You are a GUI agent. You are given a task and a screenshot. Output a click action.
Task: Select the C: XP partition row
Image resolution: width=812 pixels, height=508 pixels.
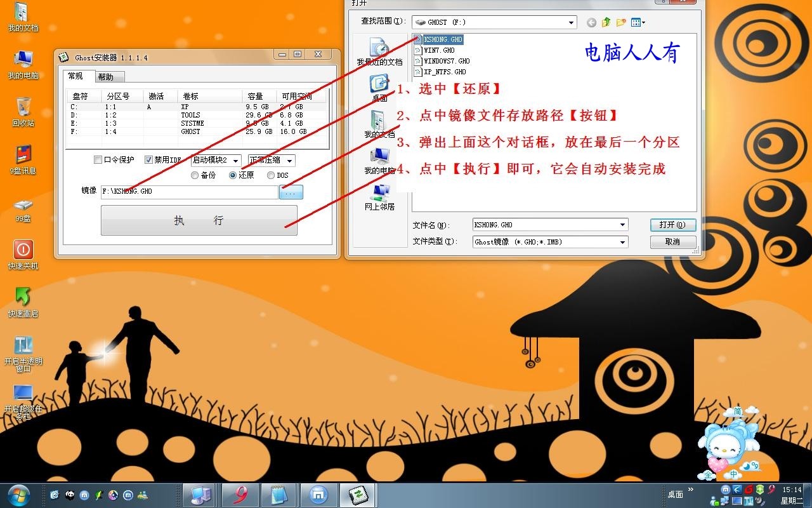click(197, 107)
